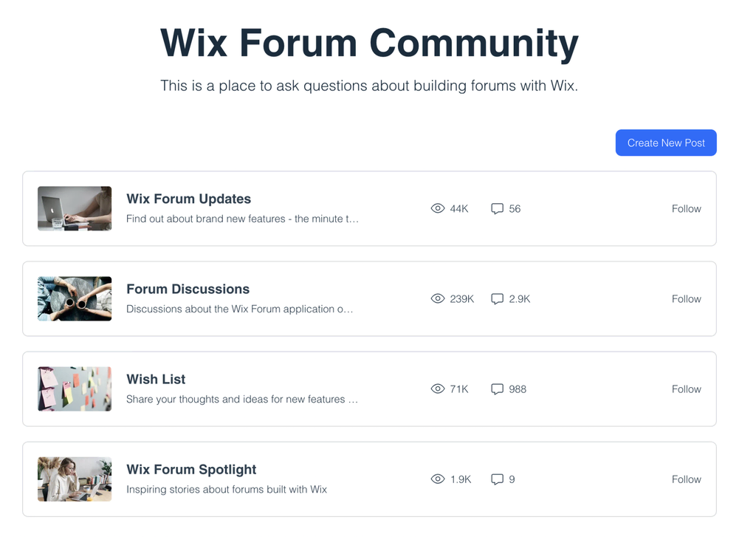Click the eye icon next to 1.9K views
Image resolution: width=756 pixels, height=537 pixels.
coord(437,479)
